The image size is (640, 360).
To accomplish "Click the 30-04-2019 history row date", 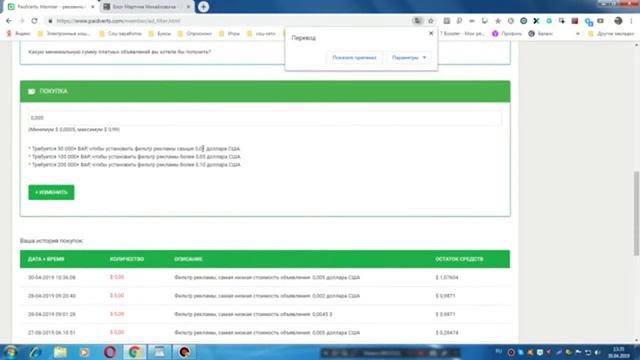I will pos(51,278).
